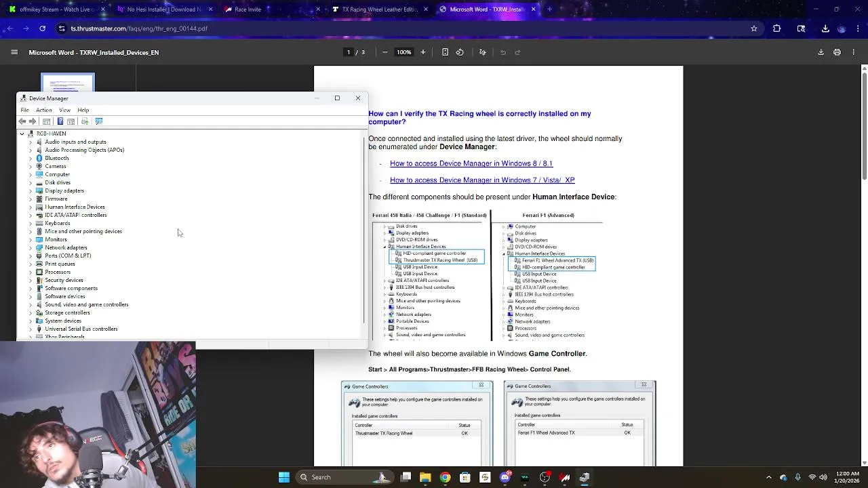The height and width of the screenshot is (488, 868).
Task: Rotate the PDF counterclockwise
Action: (460, 52)
